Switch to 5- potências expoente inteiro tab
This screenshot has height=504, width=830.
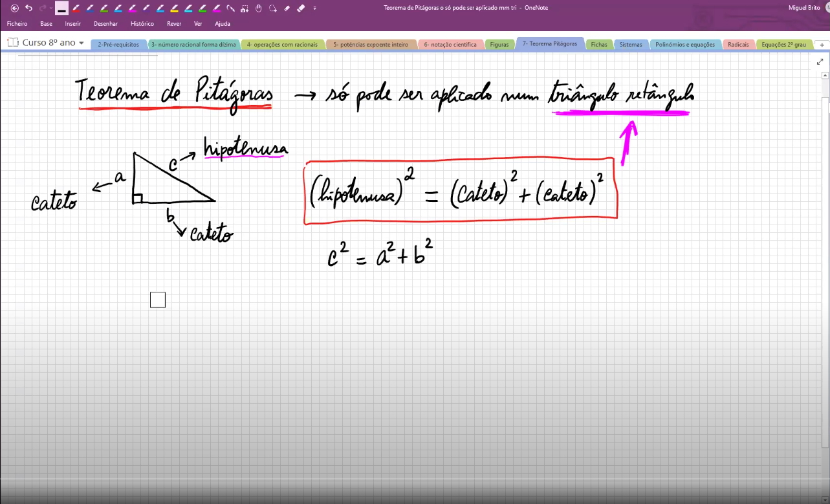371,45
